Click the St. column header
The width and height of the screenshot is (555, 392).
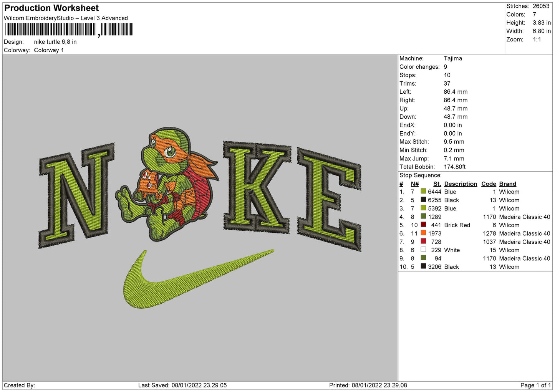[x=437, y=184]
